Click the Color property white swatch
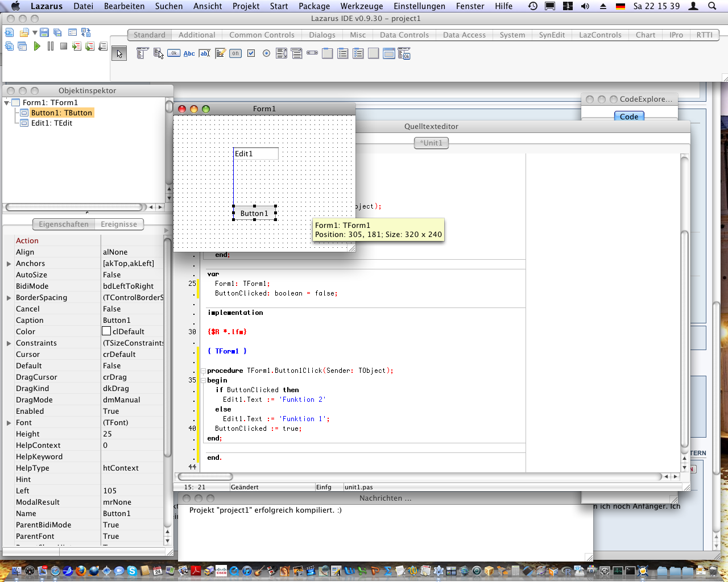The height and width of the screenshot is (582, 728). click(106, 331)
